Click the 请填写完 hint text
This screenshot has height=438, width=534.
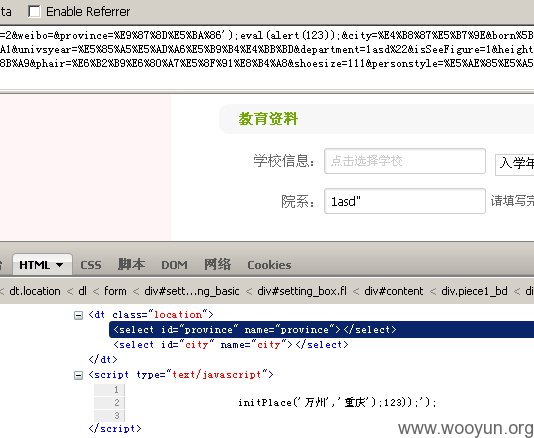(512, 201)
